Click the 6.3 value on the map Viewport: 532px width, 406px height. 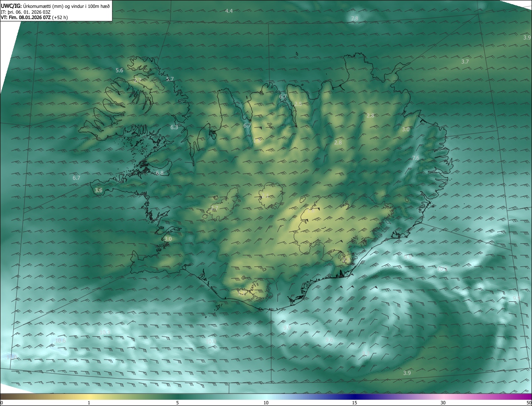pos(174,127)
